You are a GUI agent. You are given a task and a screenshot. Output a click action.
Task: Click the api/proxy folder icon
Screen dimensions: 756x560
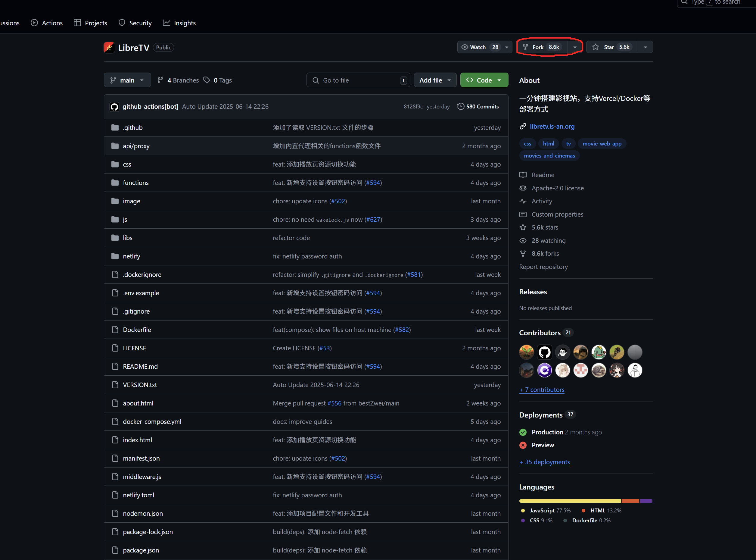(115, 146)
